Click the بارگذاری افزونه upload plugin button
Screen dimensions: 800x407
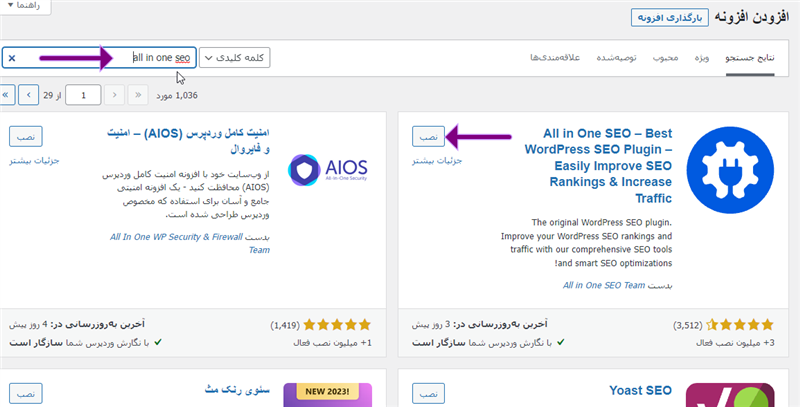670,18
